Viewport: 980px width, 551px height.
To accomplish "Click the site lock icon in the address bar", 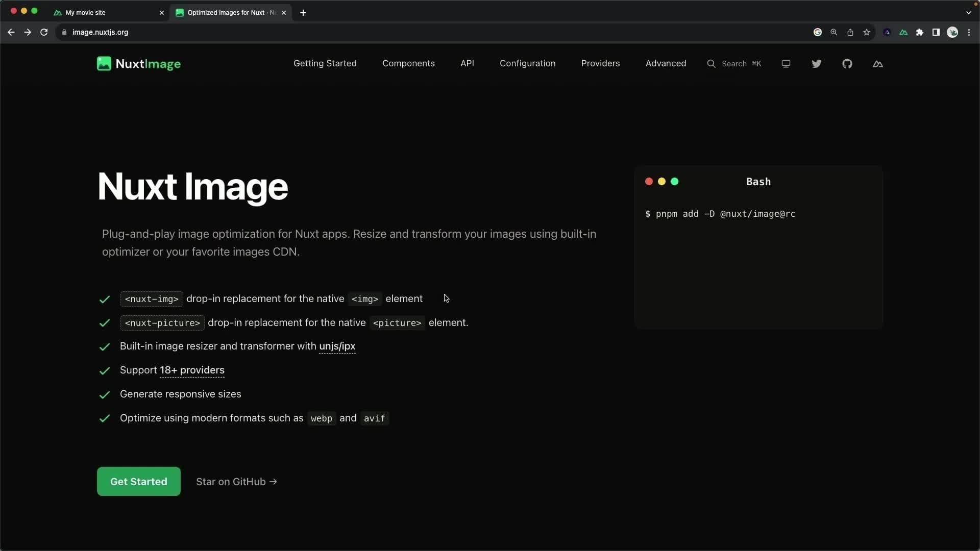I will 64,32.
